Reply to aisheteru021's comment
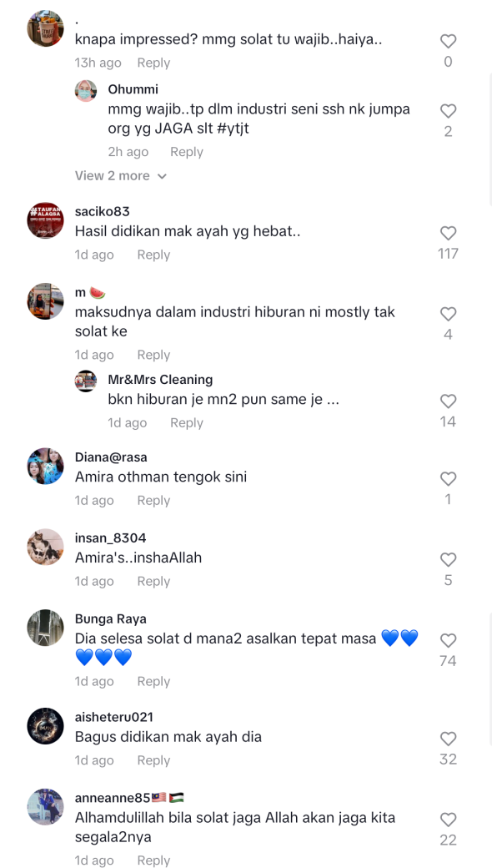The height and width of the screenshot is (868, 492). (153, 760)
